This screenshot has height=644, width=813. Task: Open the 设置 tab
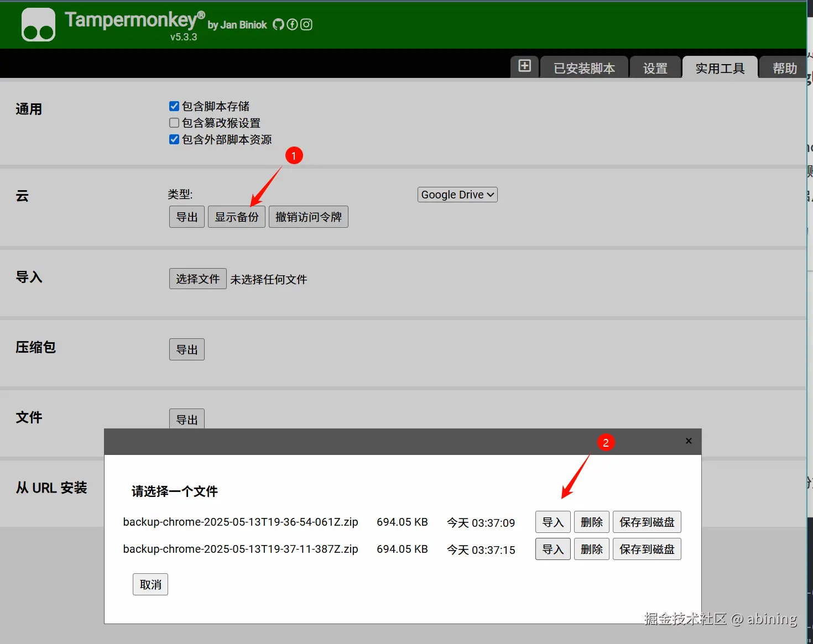pos(655,67)
